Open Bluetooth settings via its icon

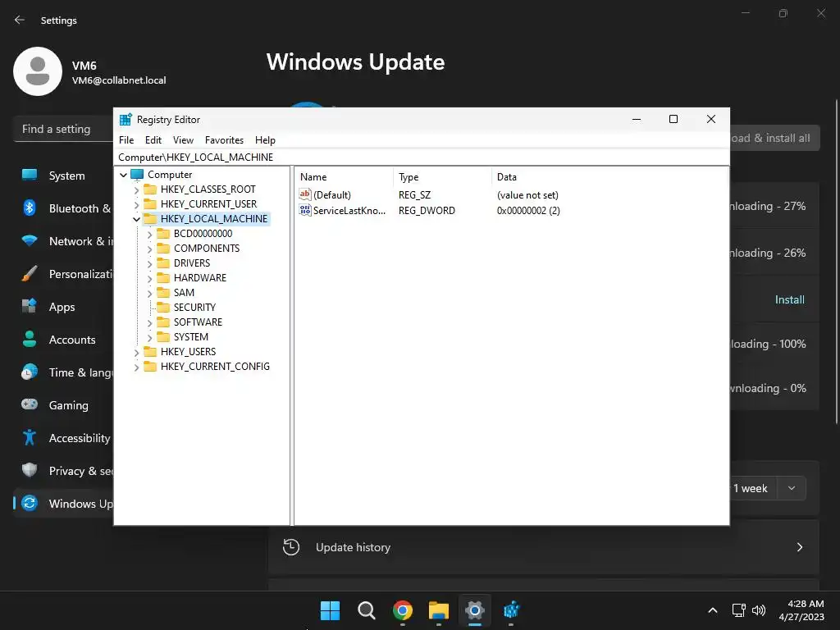30,208
